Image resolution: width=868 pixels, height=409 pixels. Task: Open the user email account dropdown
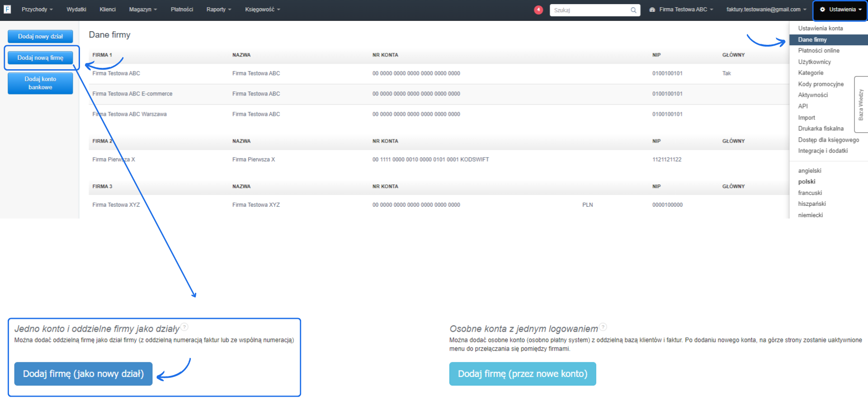766,10
